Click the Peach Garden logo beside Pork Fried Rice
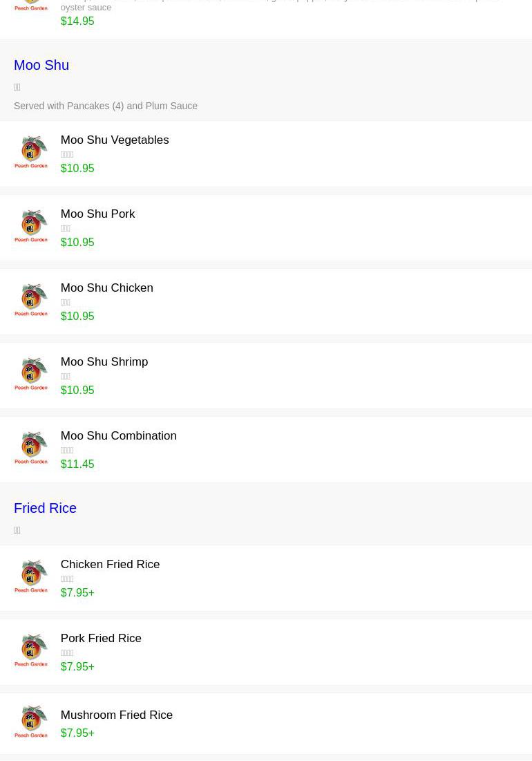The height and width of the screenshot is (761, 532). (31, 650)
